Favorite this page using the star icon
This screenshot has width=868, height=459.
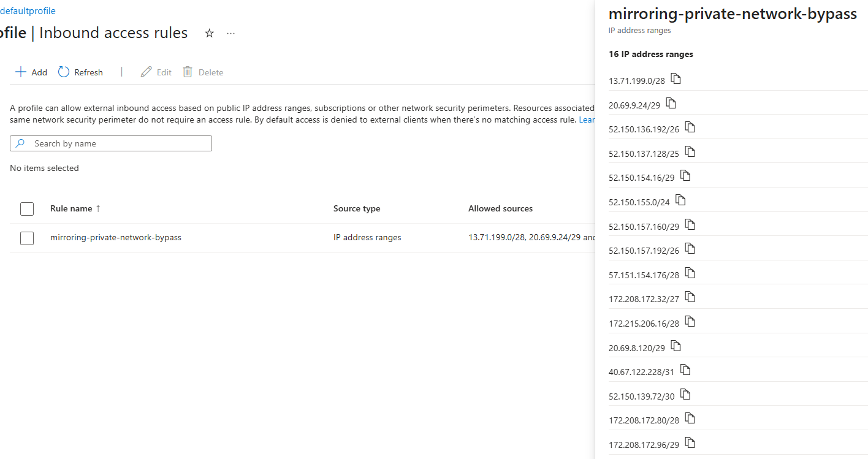pyautogui.click(x=209, y=34)
